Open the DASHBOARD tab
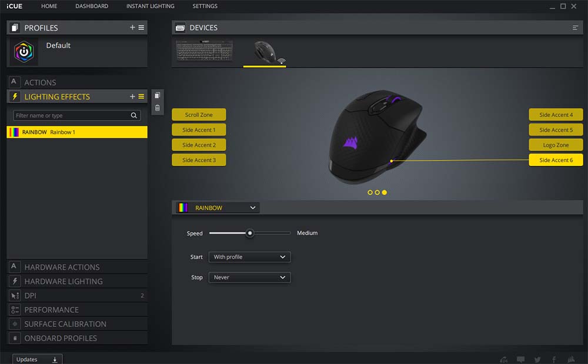588x364 pixels. click(92, 6)
